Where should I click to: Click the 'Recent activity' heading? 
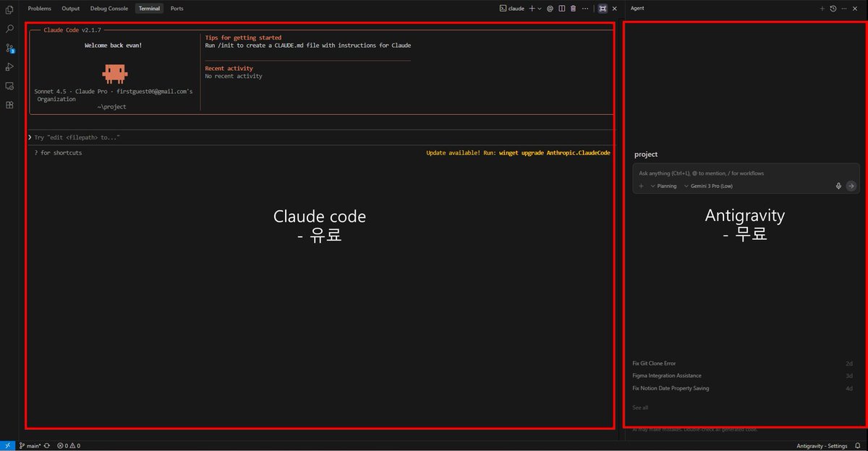coord(229,69)
